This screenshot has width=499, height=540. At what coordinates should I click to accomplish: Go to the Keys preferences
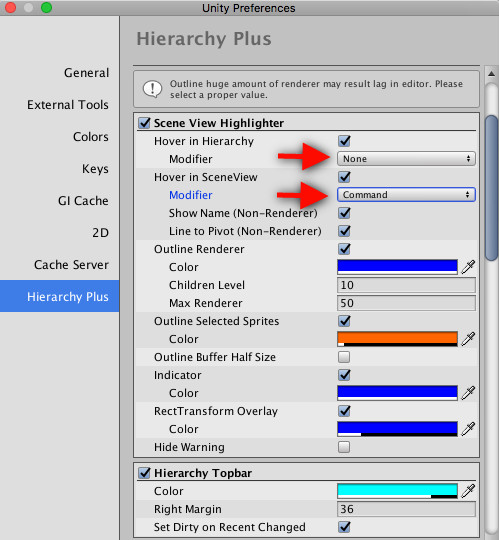pos(95,169)
